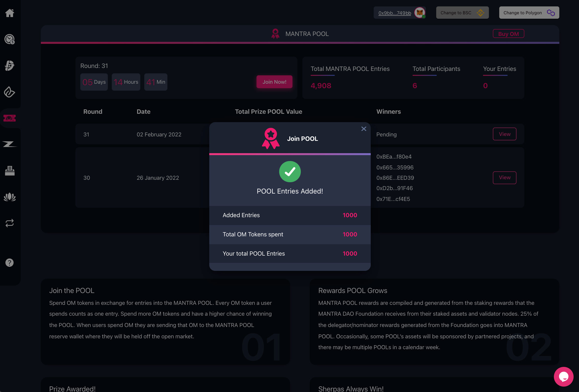Open the swap arrows sidebar icon
Viewport: 579px width, 392px height.
tap(10, 223)
